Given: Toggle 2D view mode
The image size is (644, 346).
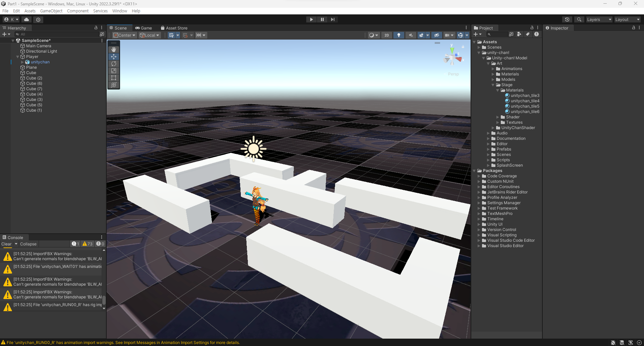Looking at the screenshot, I should point(387,35).
